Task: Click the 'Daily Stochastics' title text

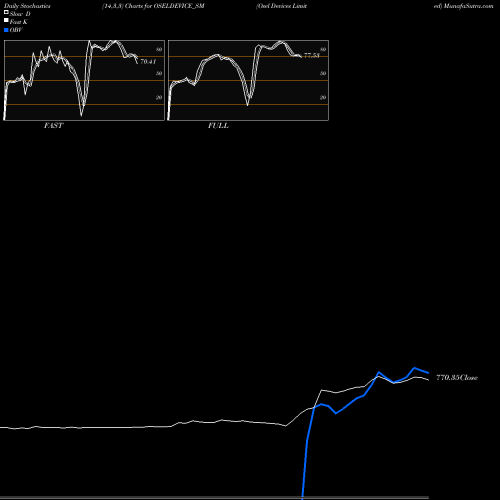Action: pyautogui.click(x=27, y=6)
